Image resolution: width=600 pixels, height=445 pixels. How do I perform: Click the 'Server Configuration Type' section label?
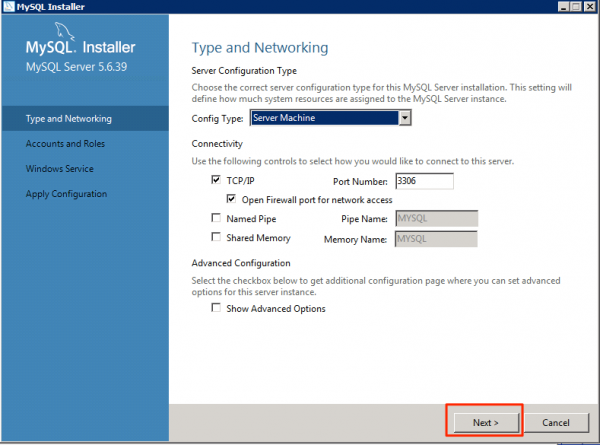(244, 71)
